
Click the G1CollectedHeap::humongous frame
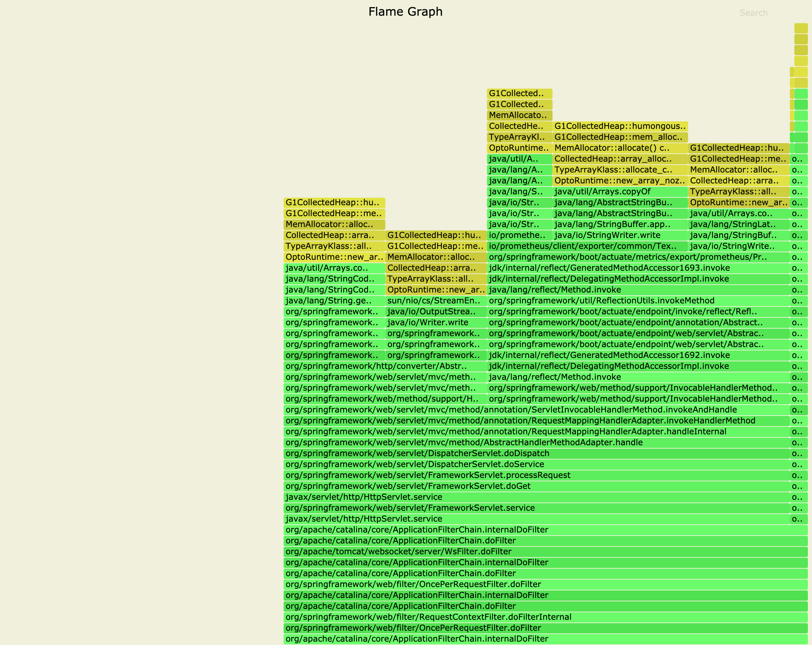coord(619,126)
